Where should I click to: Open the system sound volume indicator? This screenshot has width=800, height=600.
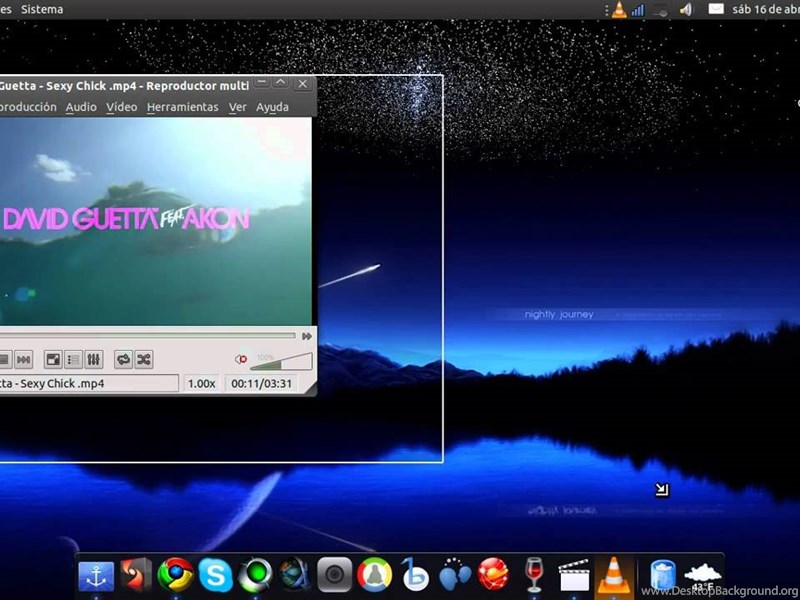[x=686, y=9]
